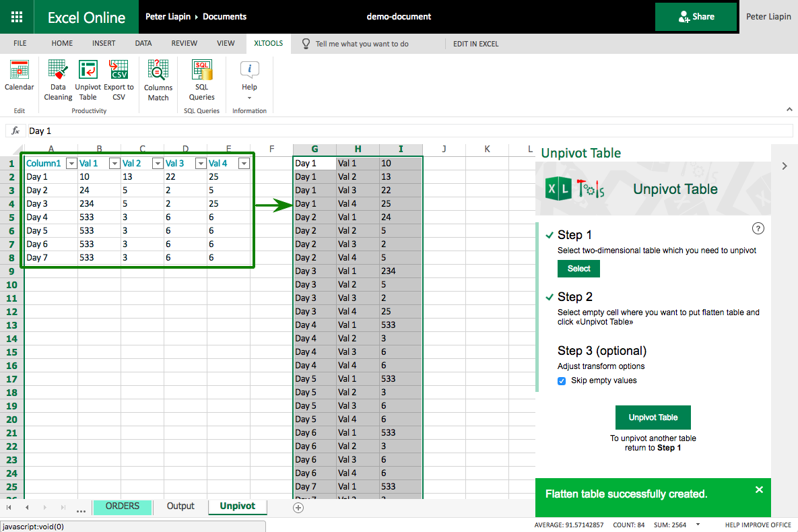Click the help question mark in panel
This screenshot has height=532, width=798.
758,228
